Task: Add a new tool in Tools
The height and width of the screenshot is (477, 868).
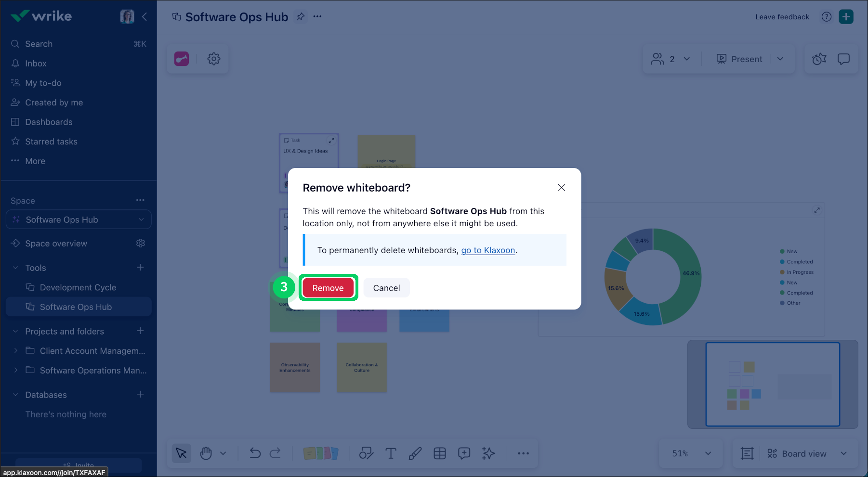Action: coord(140,268)
